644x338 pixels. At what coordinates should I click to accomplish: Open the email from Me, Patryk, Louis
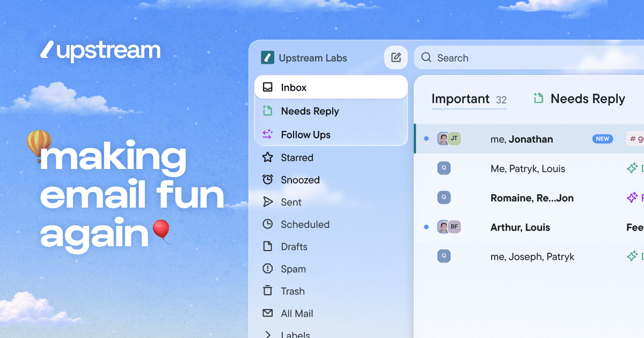(x=529, y=168)
